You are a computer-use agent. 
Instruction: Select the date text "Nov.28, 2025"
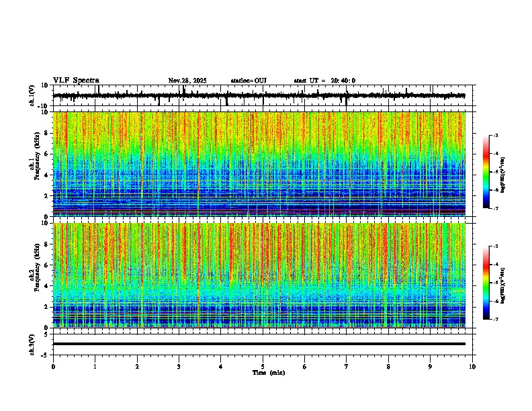[187, 81]
